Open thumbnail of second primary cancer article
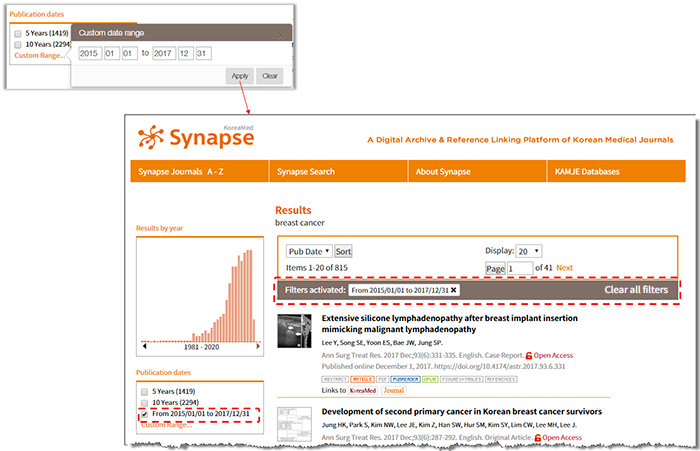This screenshot has width=700, height=451. [x=294, y=424]
